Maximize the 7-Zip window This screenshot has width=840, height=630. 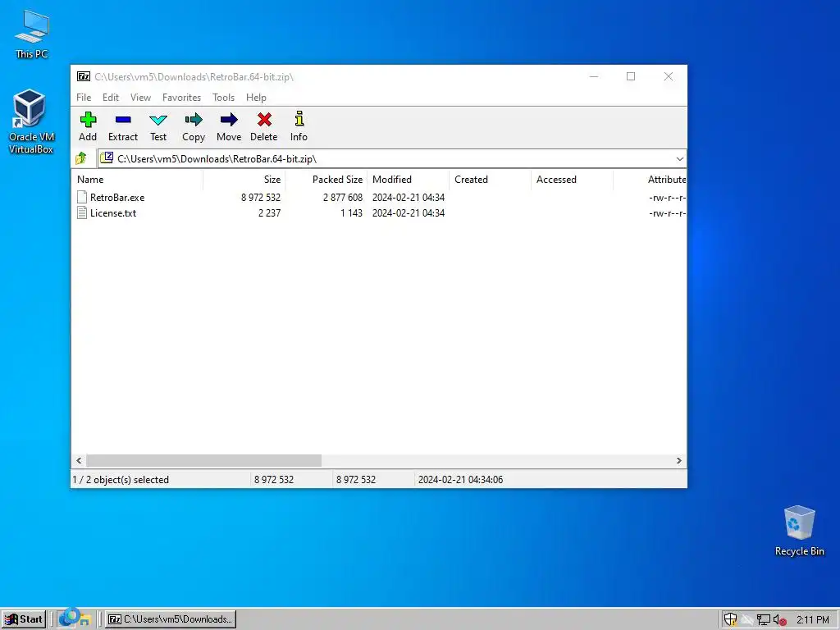[x=631, y=76]
